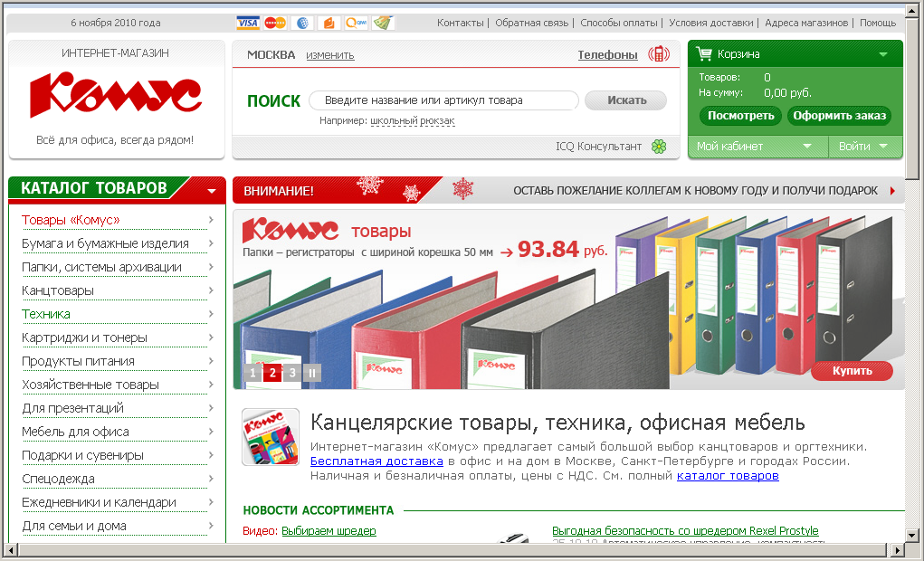
Task: Click the ICQ Консультант text
Action: click(599, 147)
